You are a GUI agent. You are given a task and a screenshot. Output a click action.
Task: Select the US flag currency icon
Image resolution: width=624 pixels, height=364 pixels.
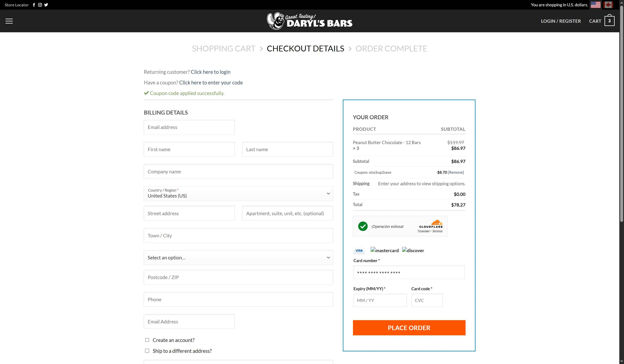click(x=595, y=5)
